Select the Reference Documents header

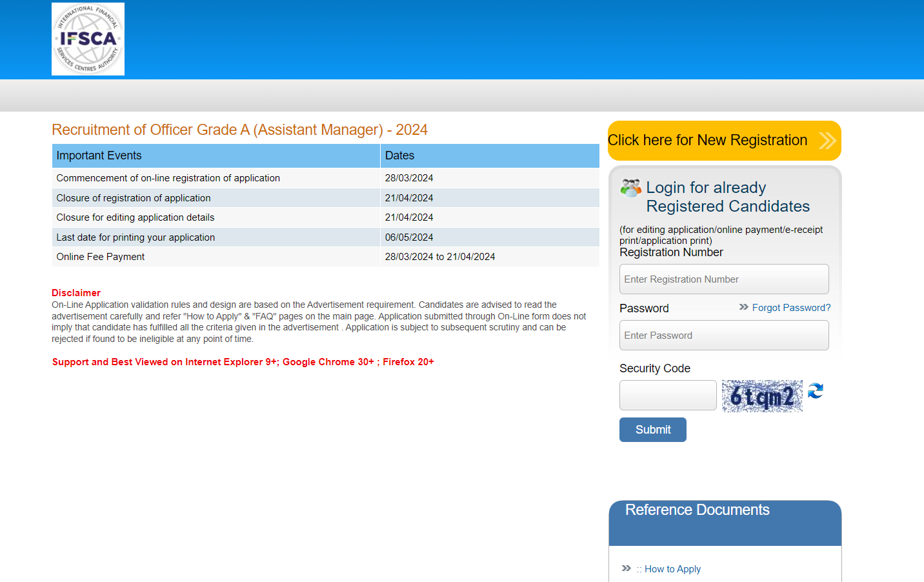point(697,510)
